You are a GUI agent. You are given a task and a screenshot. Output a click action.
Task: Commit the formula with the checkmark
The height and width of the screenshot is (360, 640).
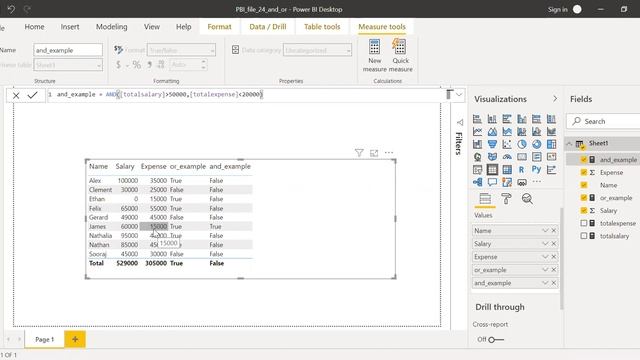pyautogui.click(x=33, y=95)
